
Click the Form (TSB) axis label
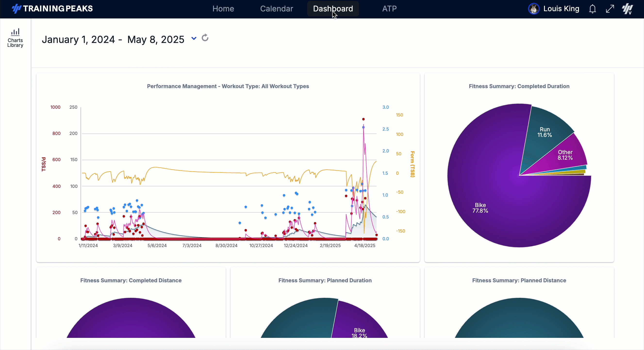point(413,164)
